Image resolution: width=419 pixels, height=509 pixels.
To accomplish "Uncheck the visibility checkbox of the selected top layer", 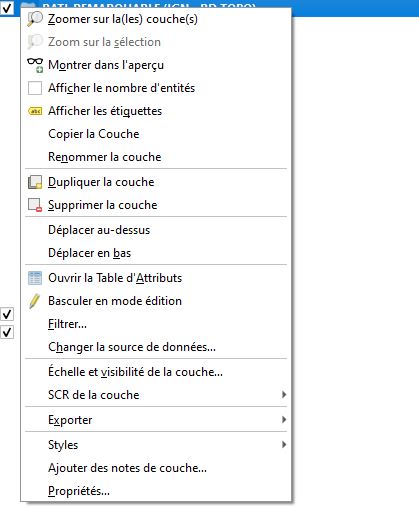I will coord(7,8).
